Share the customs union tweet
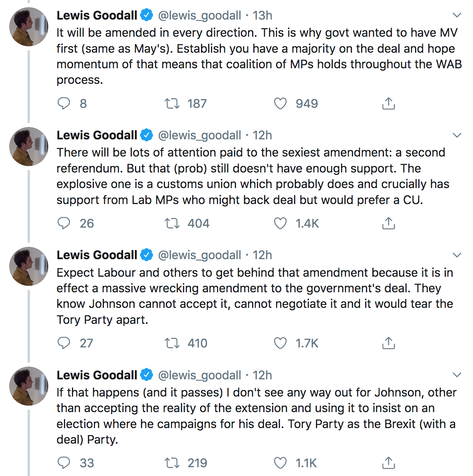This screenshot has height=476, width=473. click(x=388, y=223)
